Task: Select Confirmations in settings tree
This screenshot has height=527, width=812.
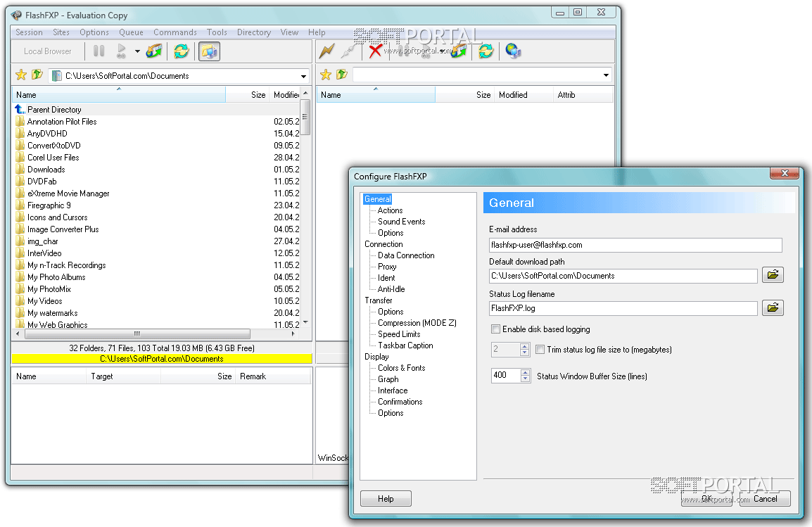Action: click(x=400, y=402)
